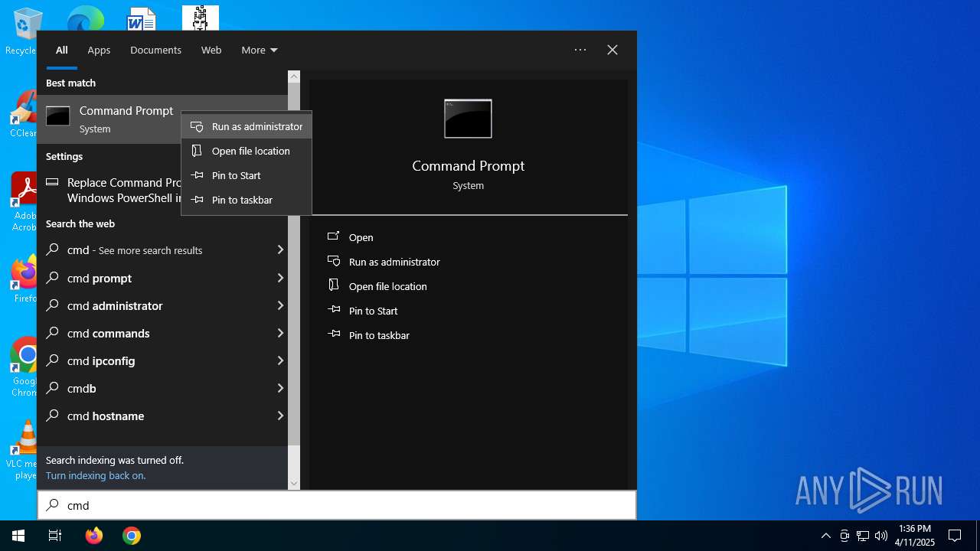Open Microsoft Edge desktop icon

[x=86, y=18]
